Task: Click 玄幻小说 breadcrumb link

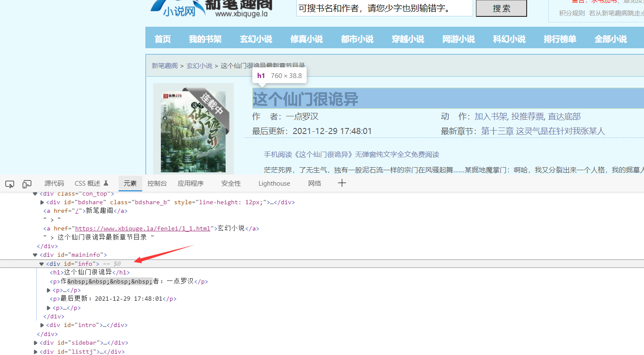Action: pos(199,66)
